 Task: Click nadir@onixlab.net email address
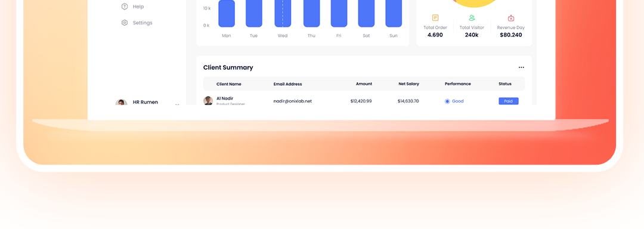click(292, 101)
